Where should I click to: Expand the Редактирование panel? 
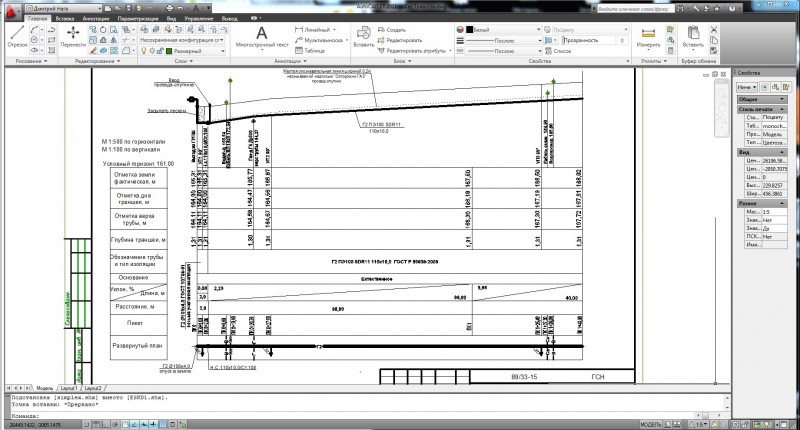point(97,61)
